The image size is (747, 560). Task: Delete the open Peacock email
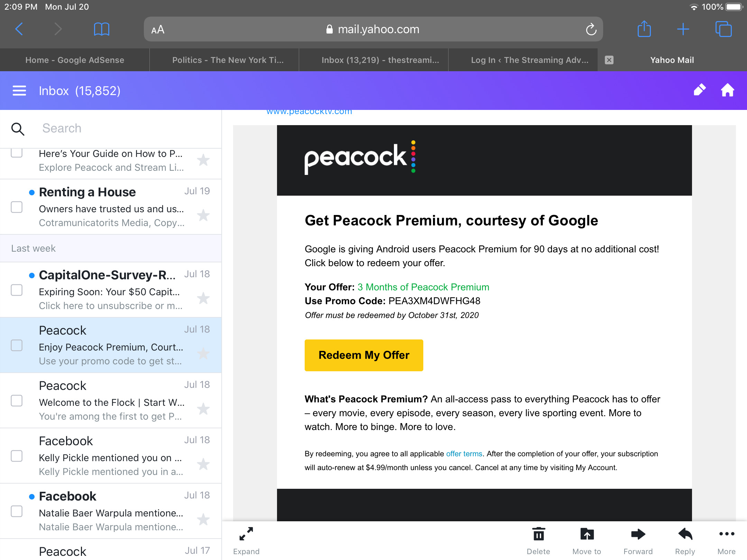(538, 541)
